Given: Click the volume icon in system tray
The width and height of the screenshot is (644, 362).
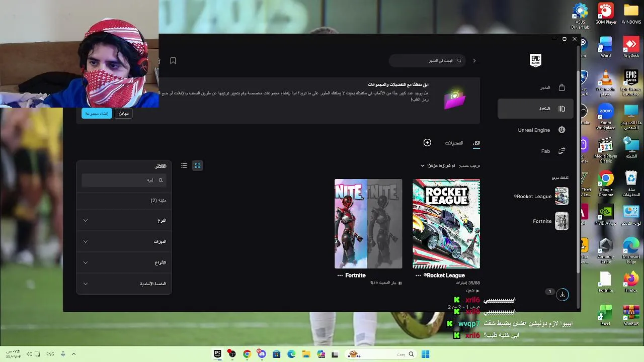Looking at the screenshot, I should pos(29,354).
